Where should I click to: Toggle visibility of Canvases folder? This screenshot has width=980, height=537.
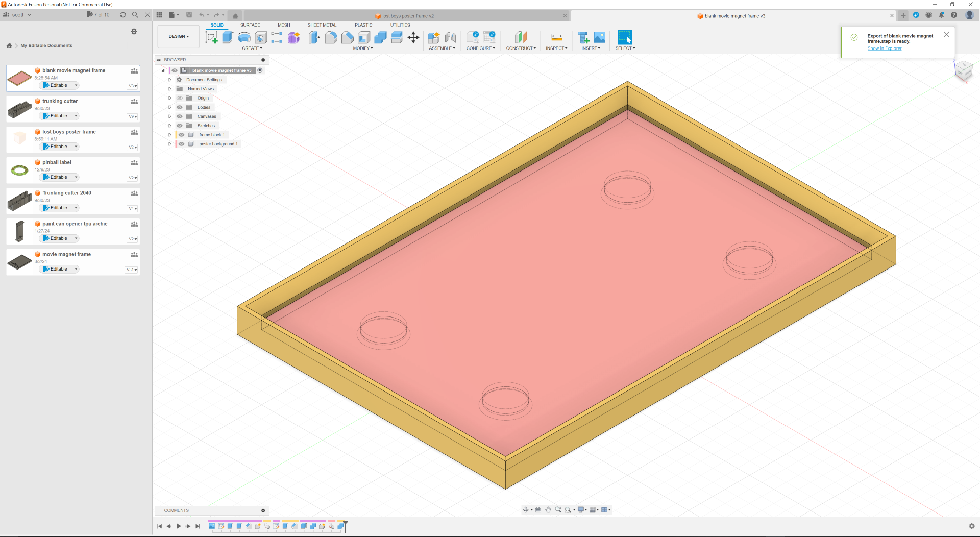(x=180, y=116)
